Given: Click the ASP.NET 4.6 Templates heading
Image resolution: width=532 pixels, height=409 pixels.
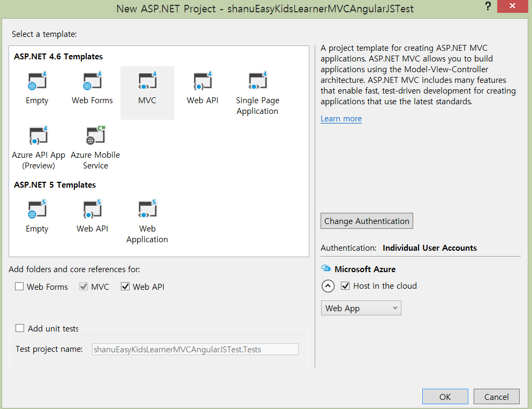Looking at the screenshot, I should (x=58, y=57).
